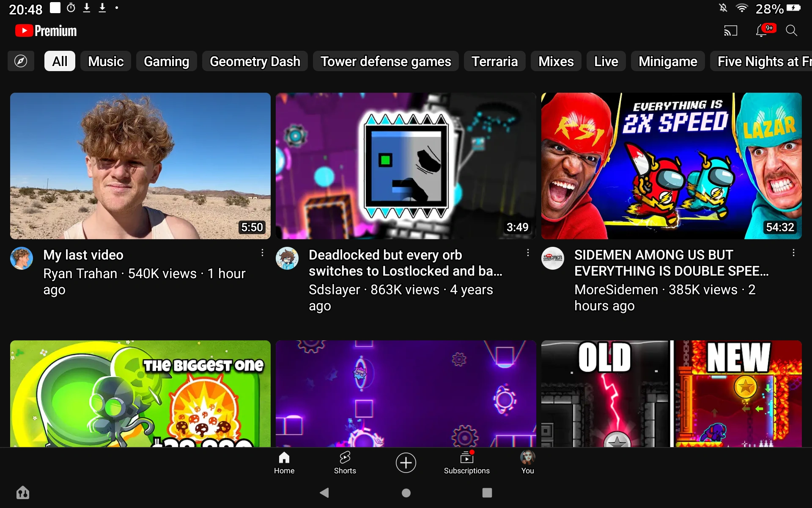The image size is (812, 508).
Task: Open more options for Deadlocked video
Action: coord(528,253)
